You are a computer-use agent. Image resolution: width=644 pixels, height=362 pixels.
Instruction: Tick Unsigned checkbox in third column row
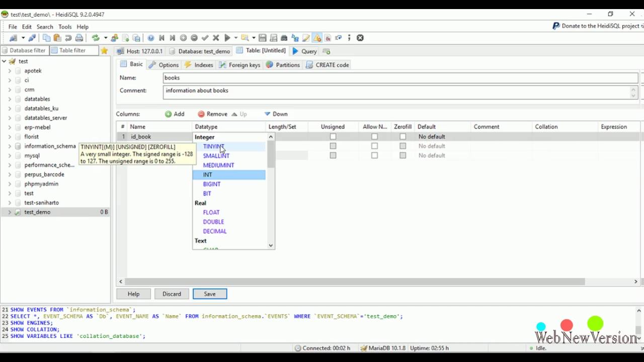tap(333, 155)
